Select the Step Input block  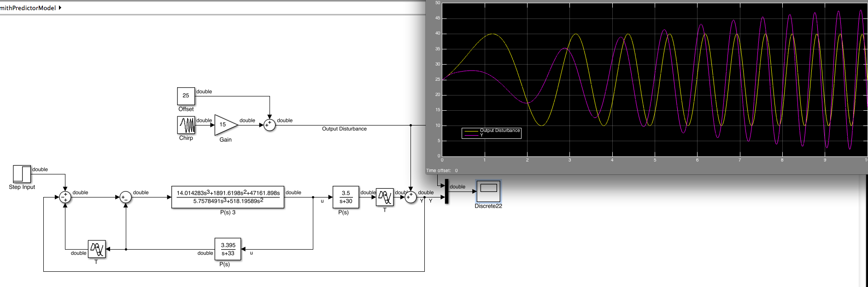[x=22, y=174]
